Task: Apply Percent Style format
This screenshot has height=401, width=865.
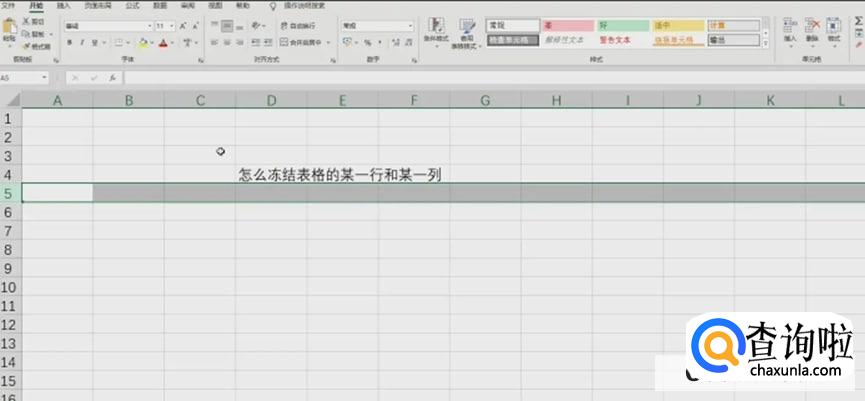Action: [367, 42]
